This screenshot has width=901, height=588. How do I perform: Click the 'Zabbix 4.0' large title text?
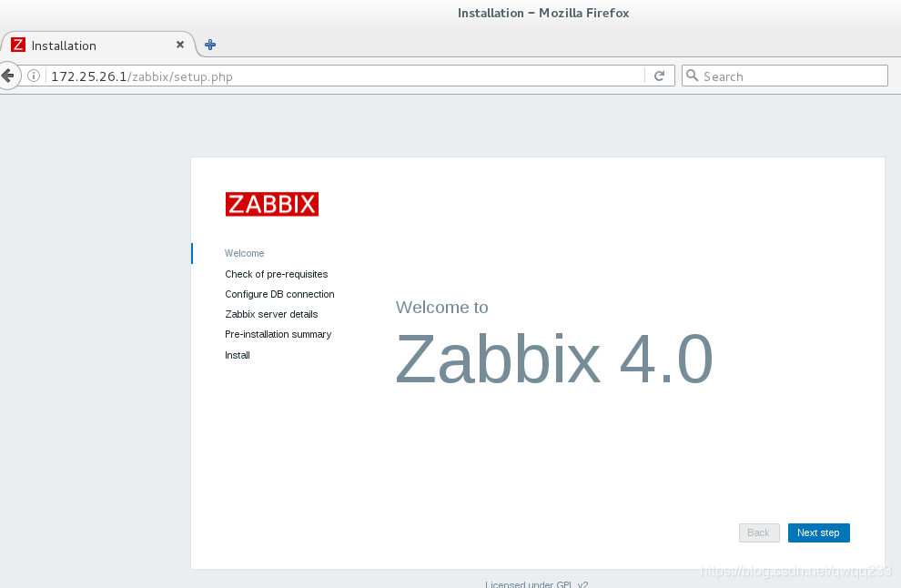[554, 360]
